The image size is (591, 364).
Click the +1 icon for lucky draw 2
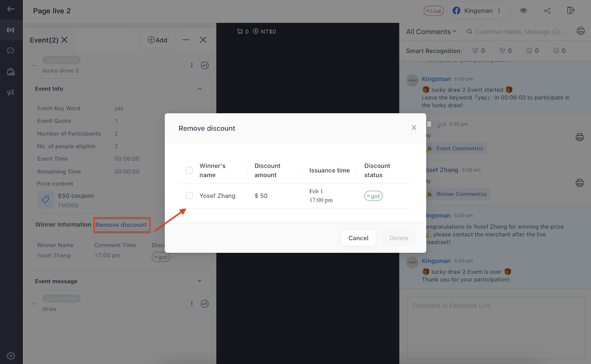[x=205, y=66]
